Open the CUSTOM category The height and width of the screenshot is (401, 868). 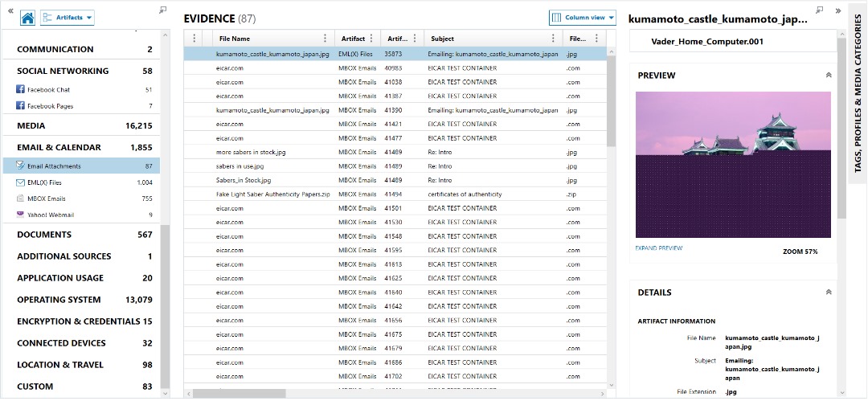[x=81, y=387]
